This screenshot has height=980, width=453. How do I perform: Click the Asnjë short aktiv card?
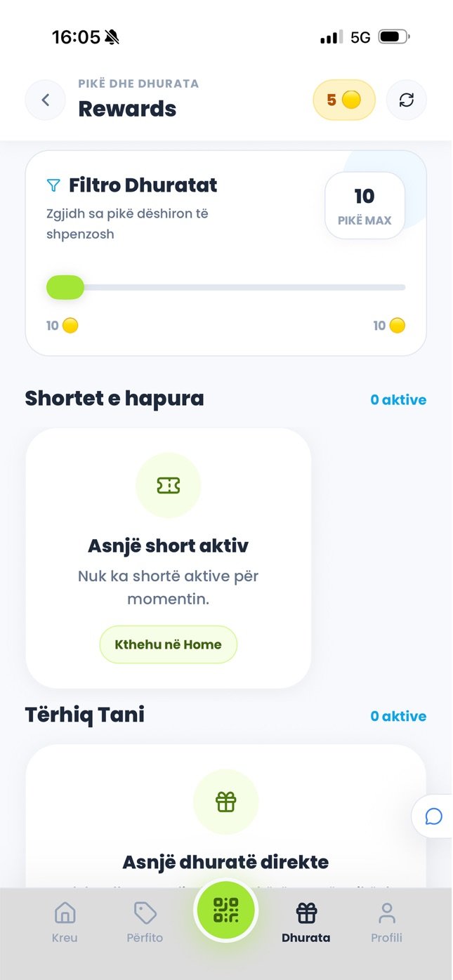pos(169,558)
